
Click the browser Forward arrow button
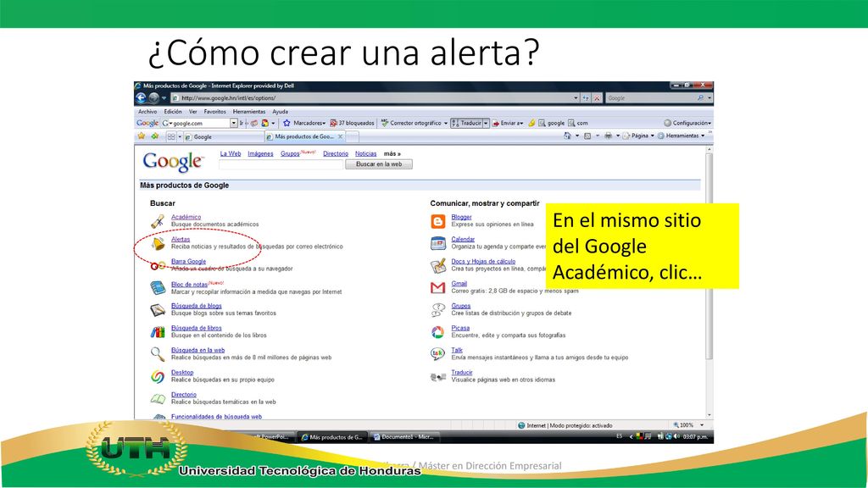154,98
